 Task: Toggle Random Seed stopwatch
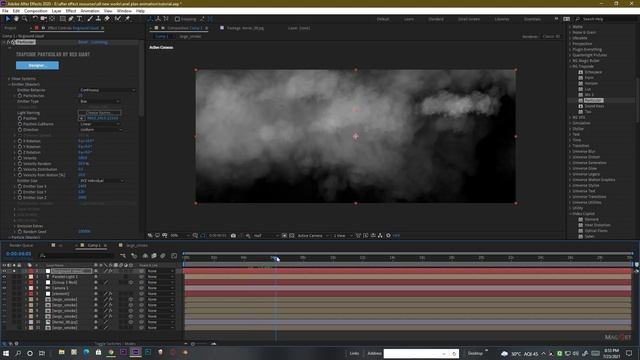point(20,231)
